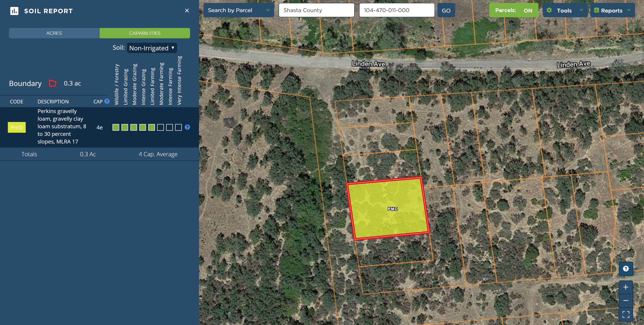
Task: Click the red Boundary polygon icon
Action: click(53, 83)
